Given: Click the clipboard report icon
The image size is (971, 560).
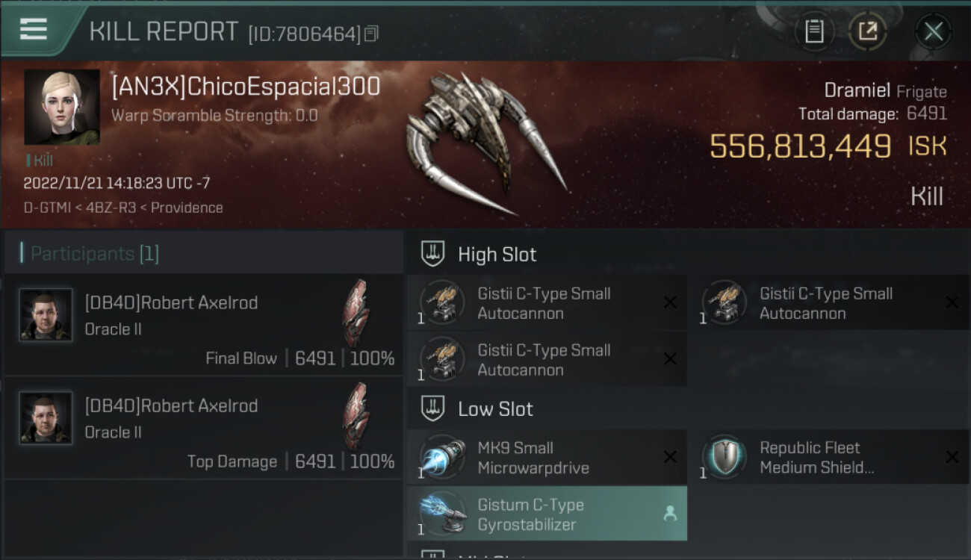Looking at the screenshot, I should 814,31.
